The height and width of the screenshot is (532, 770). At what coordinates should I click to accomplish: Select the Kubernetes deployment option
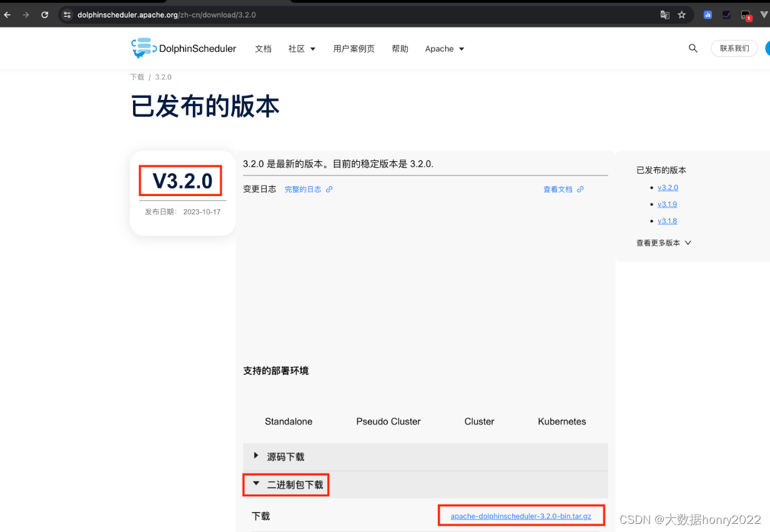tap(562, 421)
